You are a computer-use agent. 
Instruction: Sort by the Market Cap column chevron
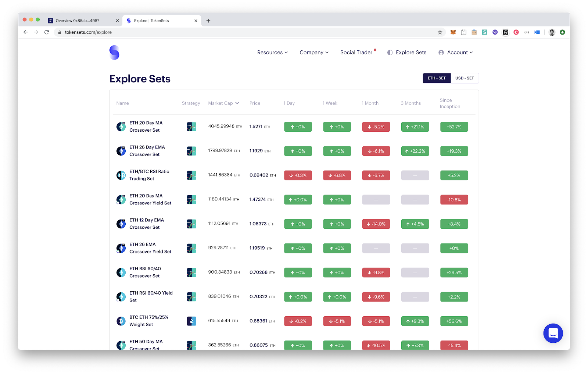[x=237, y=103]
